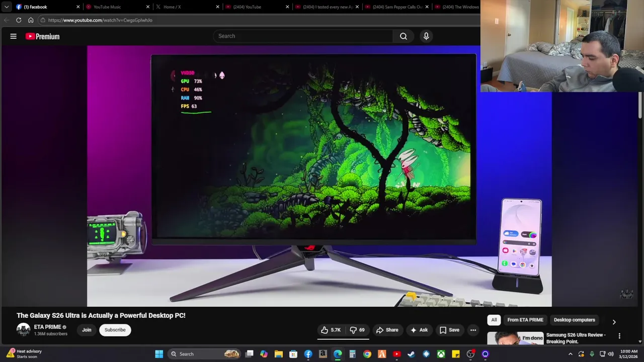Viewport: 644px width, 362px height.
Task: Open Task View from the taskbar
Action: (249, 354)
